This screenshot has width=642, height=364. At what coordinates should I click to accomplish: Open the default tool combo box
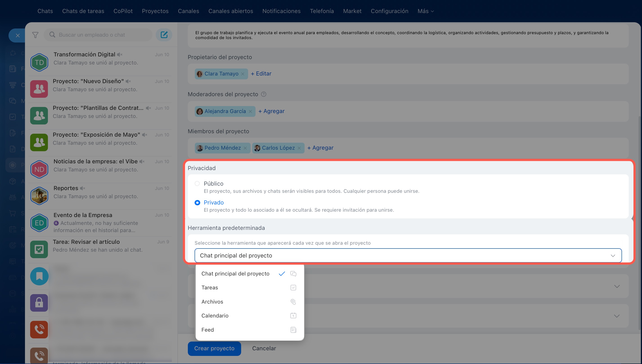point(408,255)
